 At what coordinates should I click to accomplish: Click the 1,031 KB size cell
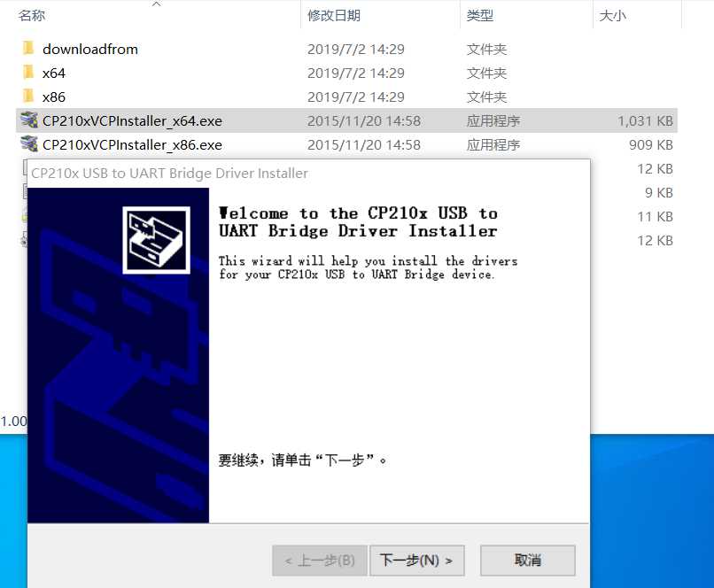pos(645,121)
